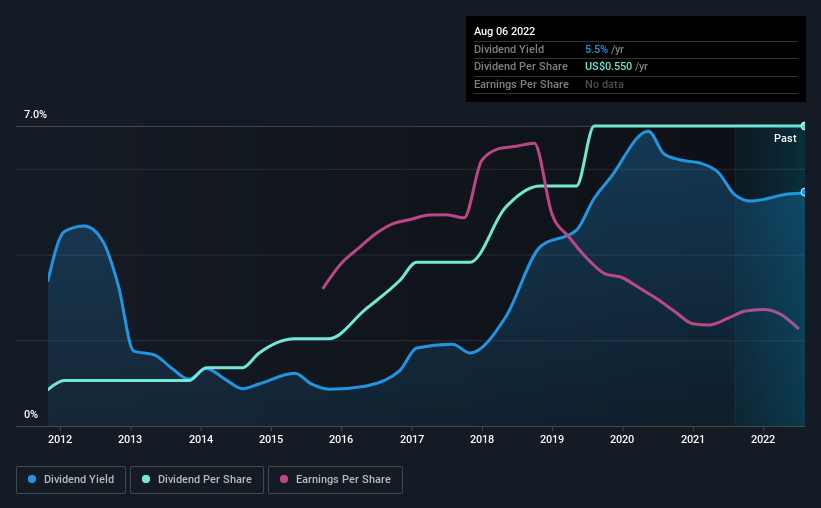
Task: Click the teal Dividend Per Share legend dot
Action: point(146,479)
